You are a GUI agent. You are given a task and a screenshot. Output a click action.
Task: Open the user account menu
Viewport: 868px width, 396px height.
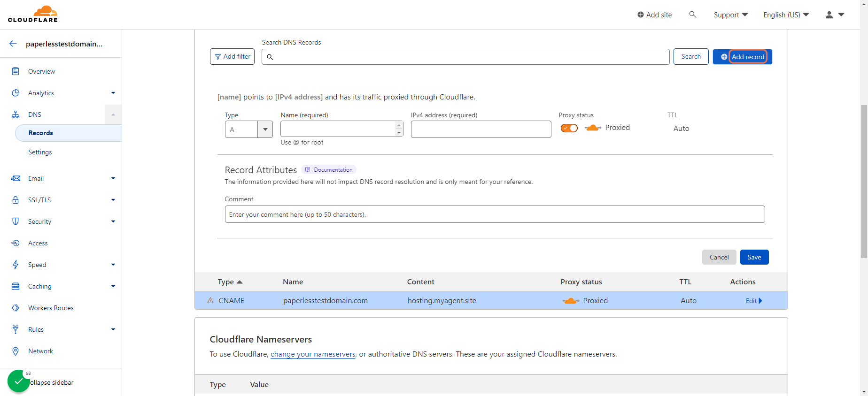[835, 15]
